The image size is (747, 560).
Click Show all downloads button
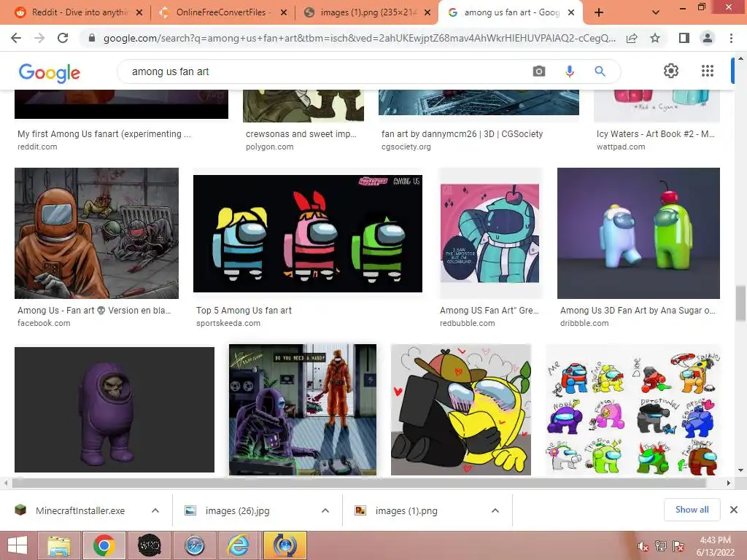coord(692,510)
